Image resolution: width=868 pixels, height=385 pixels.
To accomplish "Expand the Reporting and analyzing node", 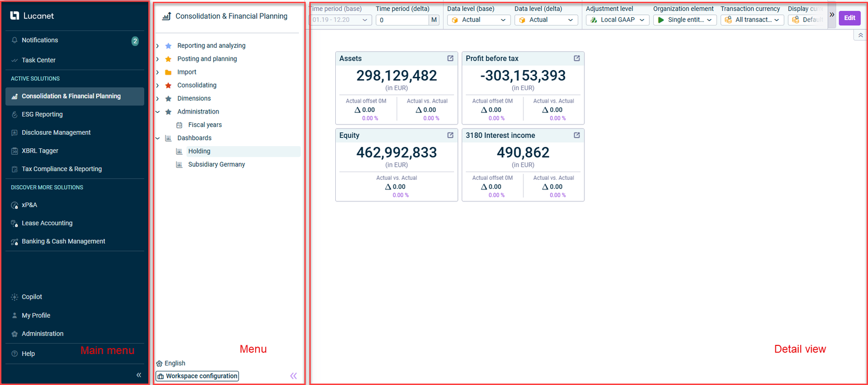I will [158, 46].
